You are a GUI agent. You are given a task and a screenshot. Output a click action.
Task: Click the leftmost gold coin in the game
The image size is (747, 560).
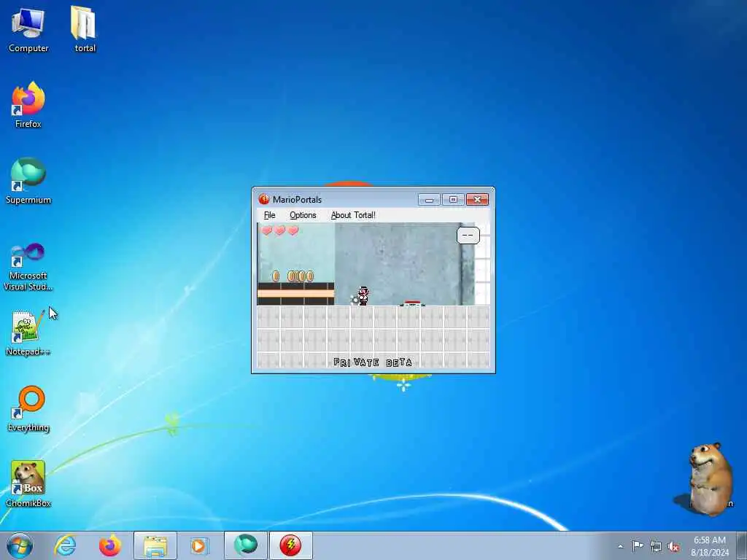(x=275, y=276)
